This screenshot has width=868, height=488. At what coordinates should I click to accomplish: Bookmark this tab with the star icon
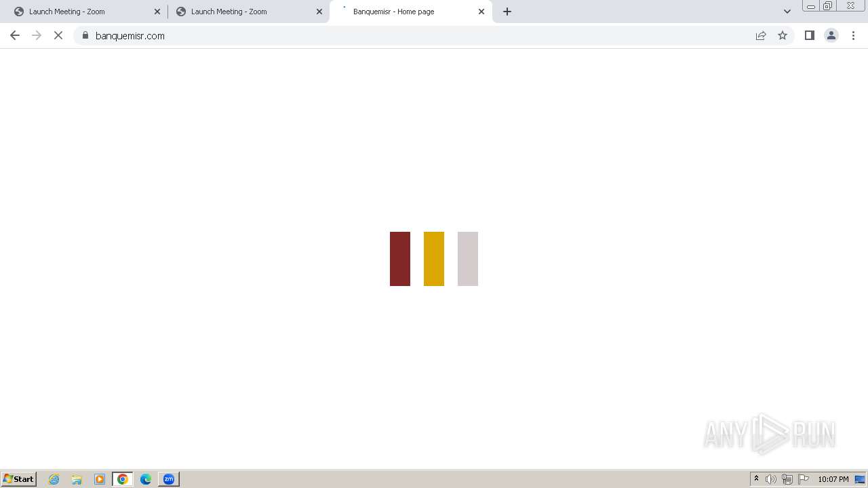[783, 35]
